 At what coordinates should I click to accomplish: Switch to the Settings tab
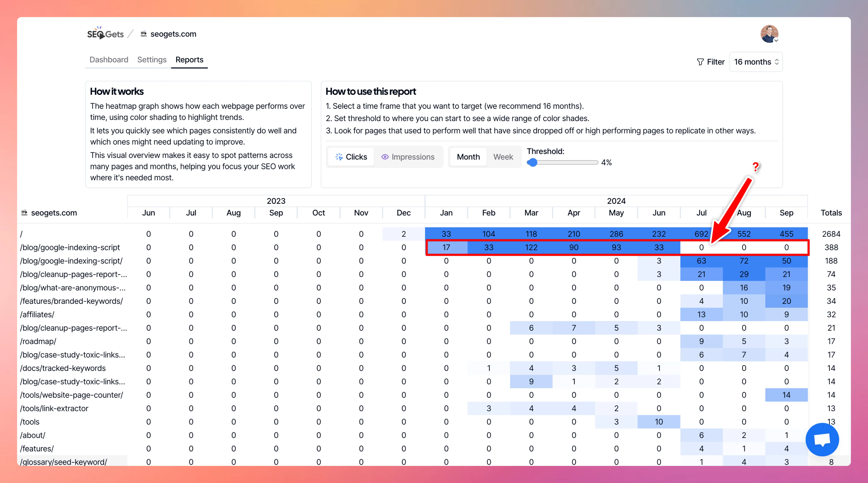(x=152, y=60)
